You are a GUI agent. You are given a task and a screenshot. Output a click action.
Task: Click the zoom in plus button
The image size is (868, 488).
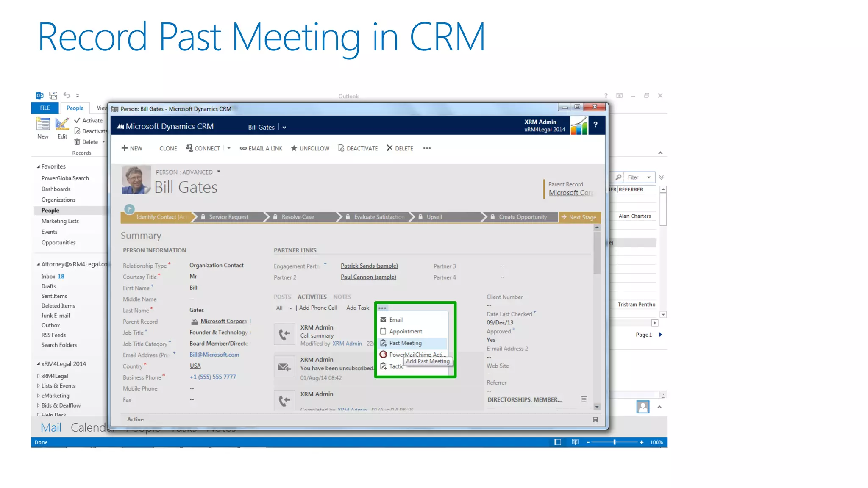pos(642,442)
